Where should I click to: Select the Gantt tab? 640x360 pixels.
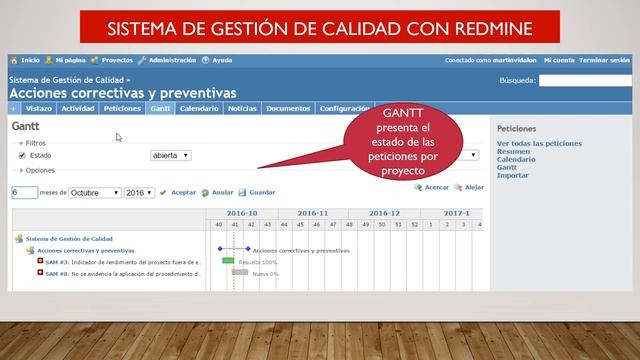pyautogui.click(x=160, y=109)
